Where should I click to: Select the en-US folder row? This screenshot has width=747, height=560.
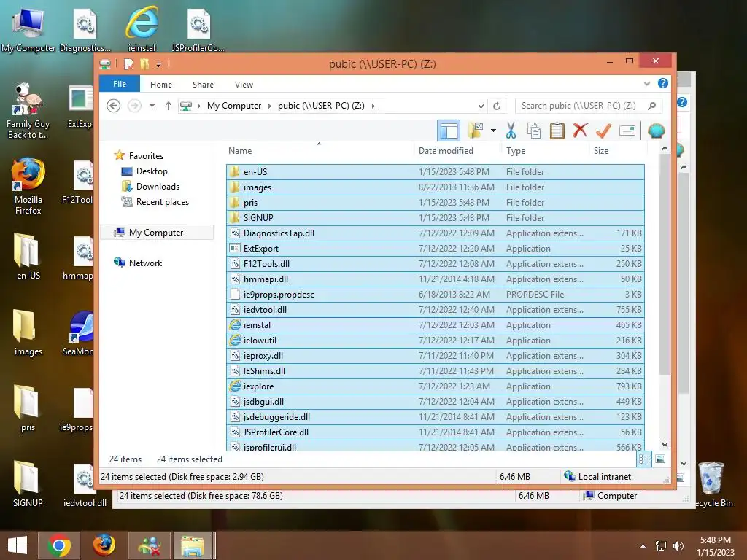tap(436, 172)
